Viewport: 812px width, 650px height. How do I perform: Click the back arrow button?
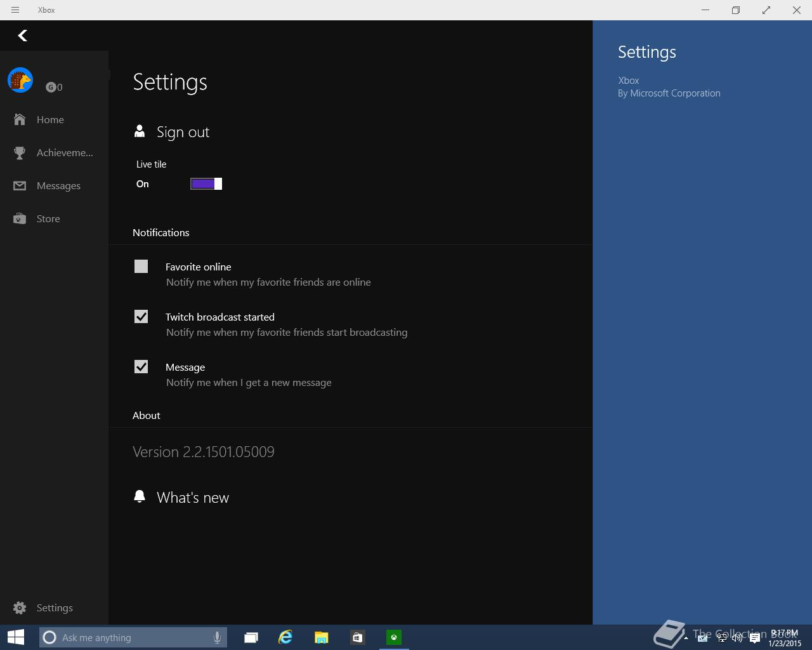point(23,36)
